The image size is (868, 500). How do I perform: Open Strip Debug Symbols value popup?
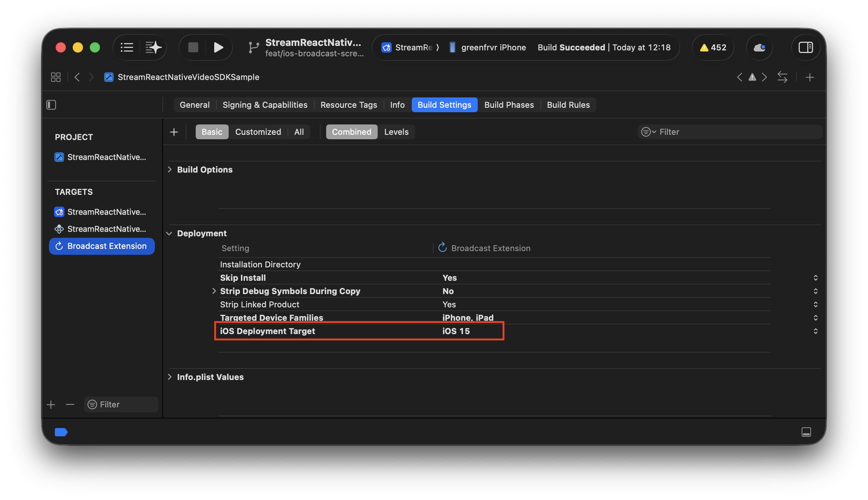815,291
